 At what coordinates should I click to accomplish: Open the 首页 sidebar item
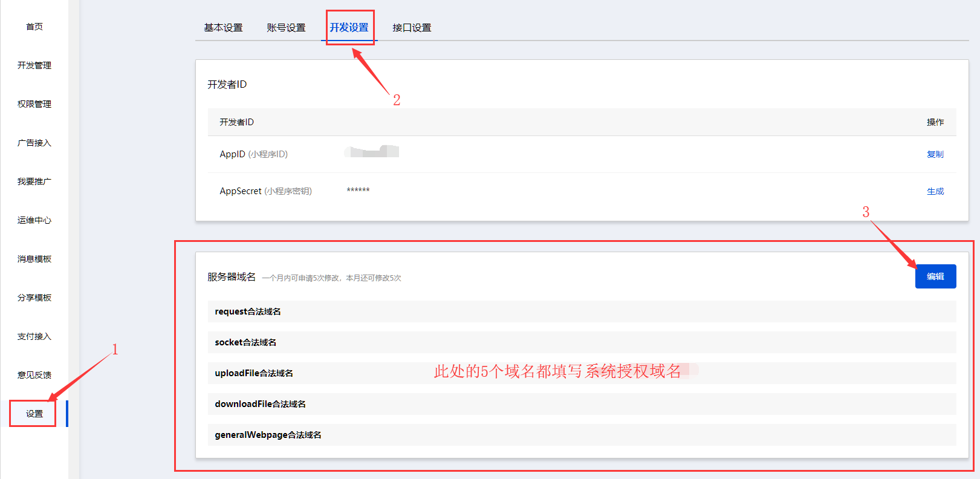click(34, 27)
